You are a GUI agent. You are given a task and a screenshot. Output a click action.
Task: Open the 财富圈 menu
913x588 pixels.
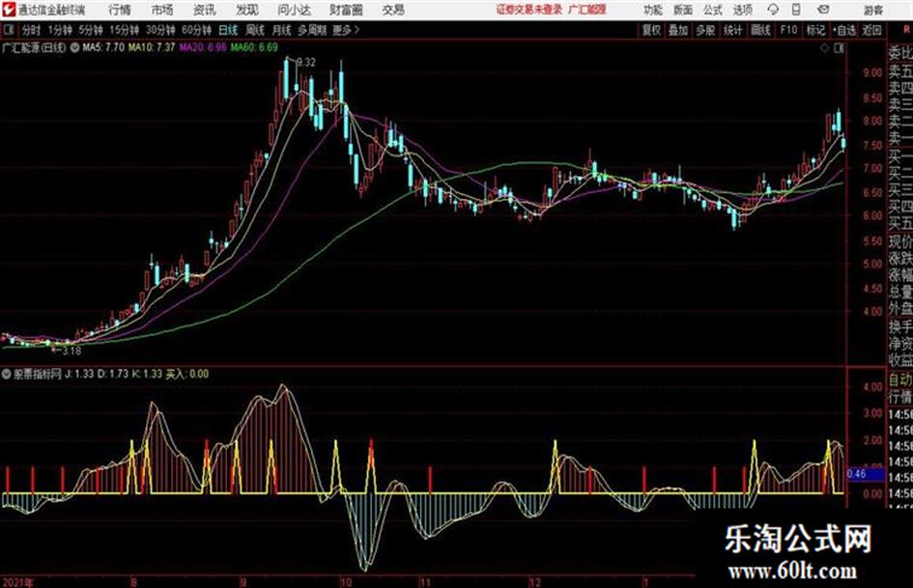point(346,10)
